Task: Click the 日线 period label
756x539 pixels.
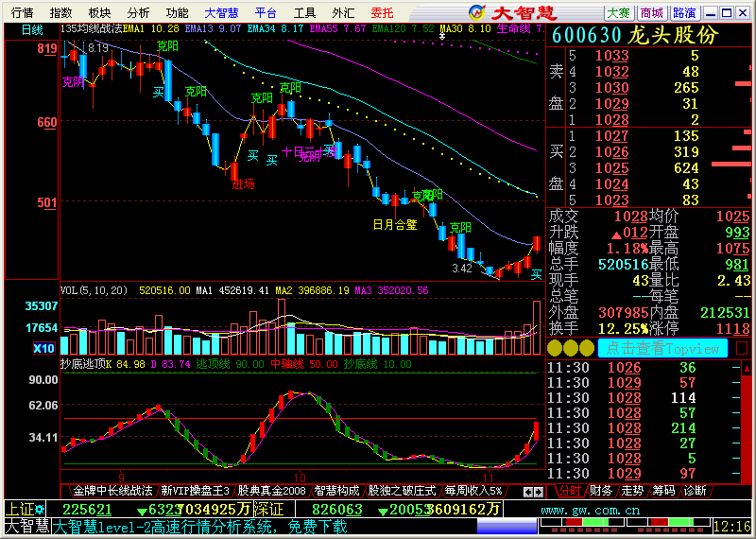Action: (32, 30)
